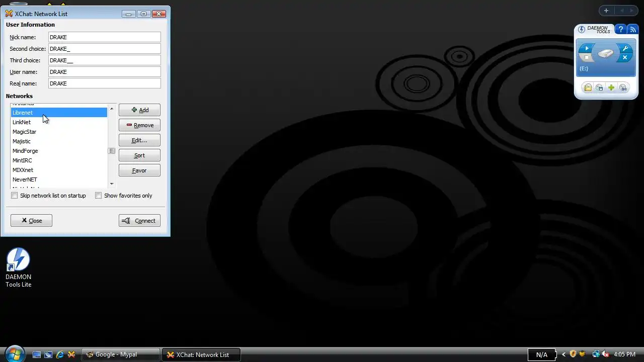Click the stop/unmount button in DAEMON Tools gadget

(586, 57)
